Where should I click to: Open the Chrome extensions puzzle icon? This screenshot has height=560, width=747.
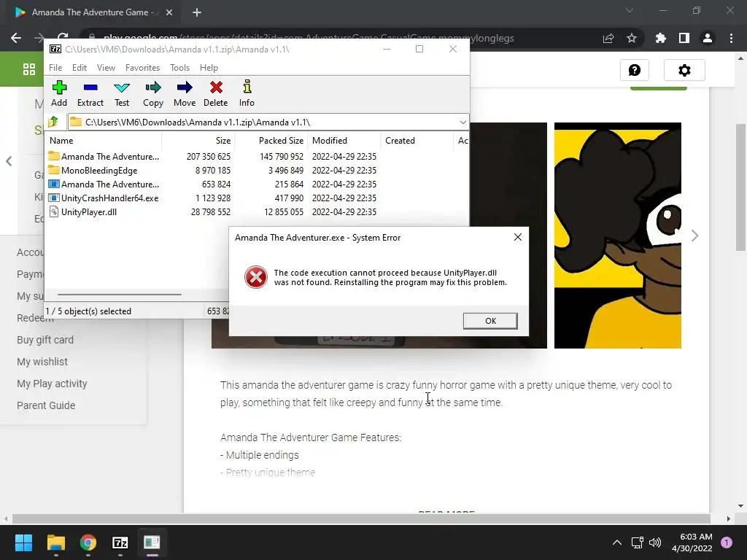661,38
